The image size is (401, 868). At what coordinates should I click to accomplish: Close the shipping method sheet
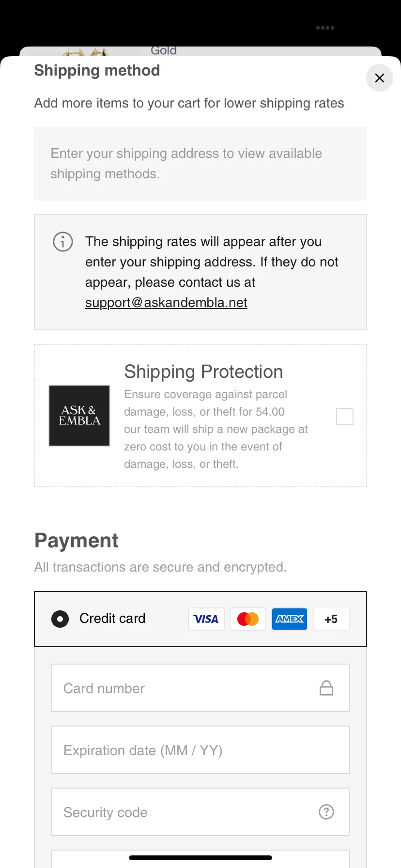click(x=380, y=78)
